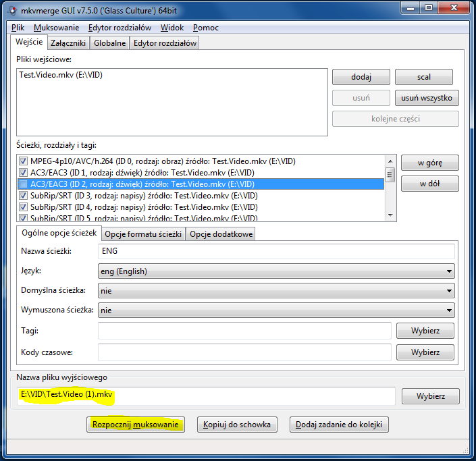This screenshot has height=461, width=476.
Task: Select the AC3/EAC3 ID 1 track row text
Action: coord(142,172)
